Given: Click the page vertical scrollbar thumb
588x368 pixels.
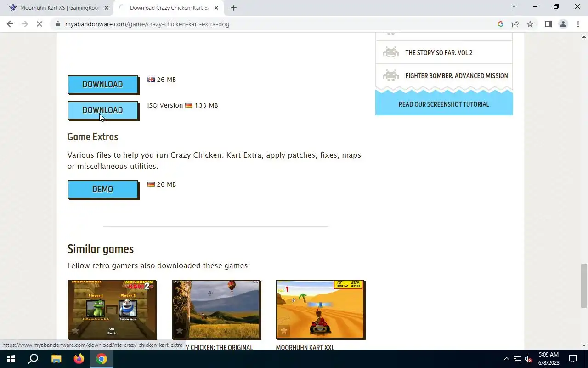Looking at the screenshot, I should point(584,286).
